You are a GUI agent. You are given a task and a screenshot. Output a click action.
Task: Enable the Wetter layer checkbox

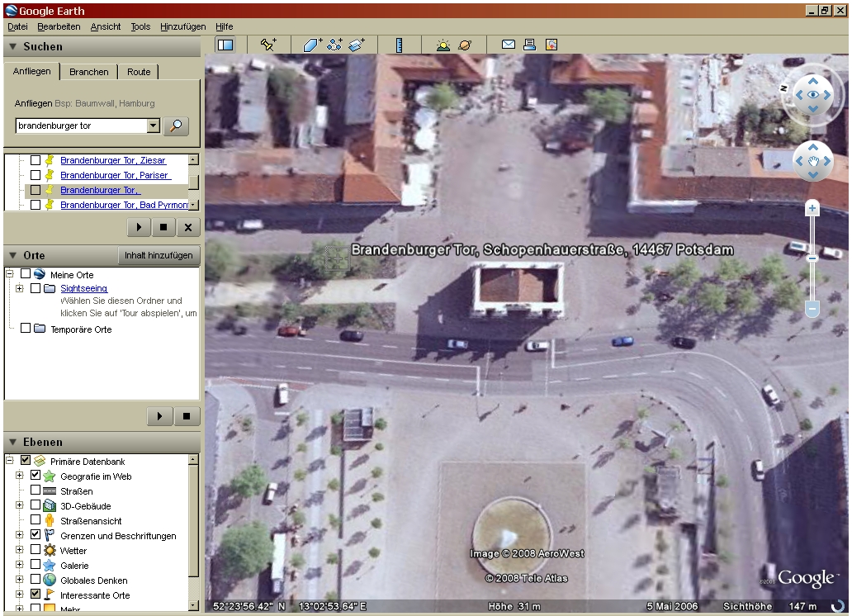tap(35, 549)
